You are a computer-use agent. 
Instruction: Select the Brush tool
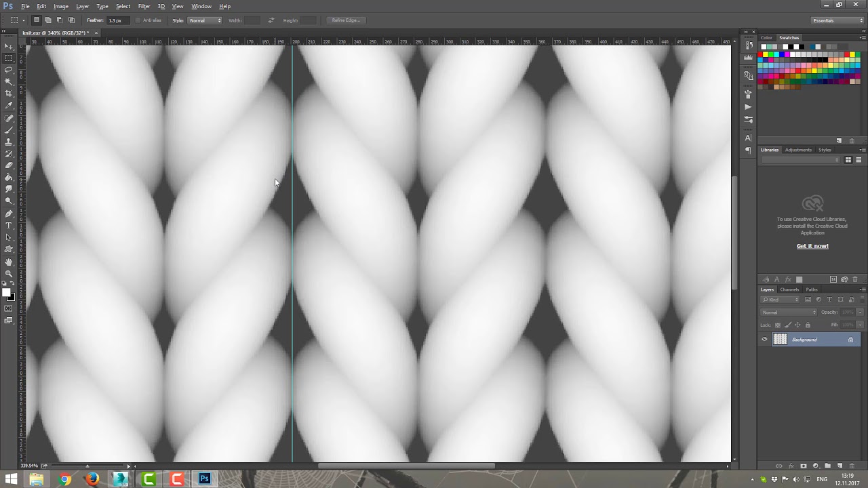pyautogui.click(x=9, y=129)
